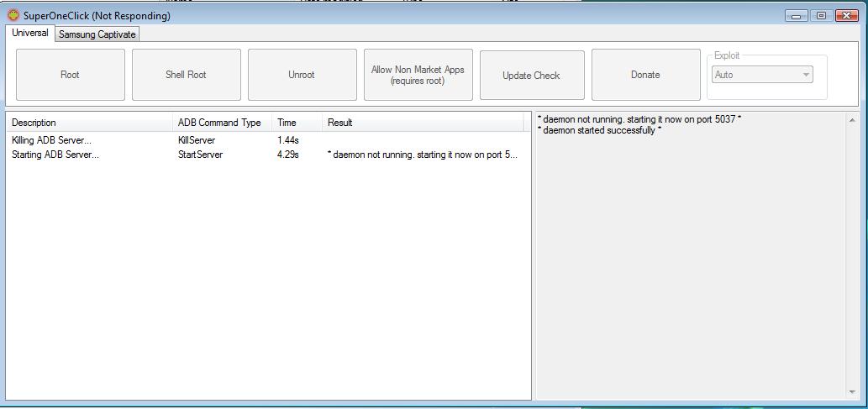Click the truncated daemon result cell
Screen dimensions: 868x409
pyautogui.click(x=423, y=155)
